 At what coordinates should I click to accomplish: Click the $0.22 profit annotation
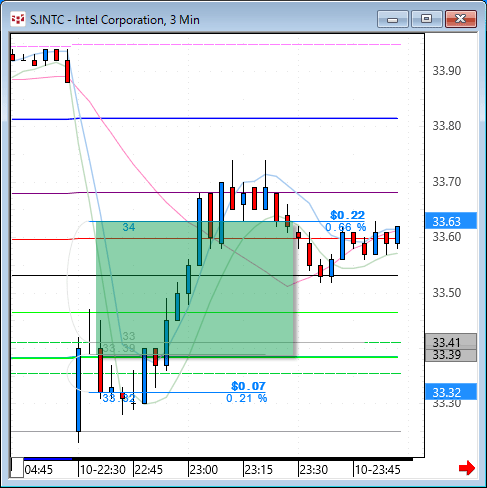pyautogui.click(x=347, y=215)
